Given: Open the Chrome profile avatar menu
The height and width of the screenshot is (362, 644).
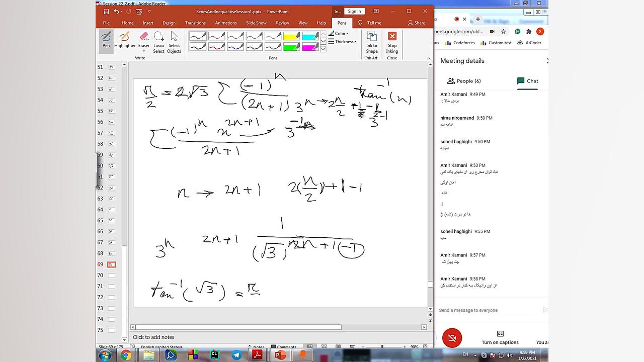Looking at the screenshot, I should pos(540,32).
